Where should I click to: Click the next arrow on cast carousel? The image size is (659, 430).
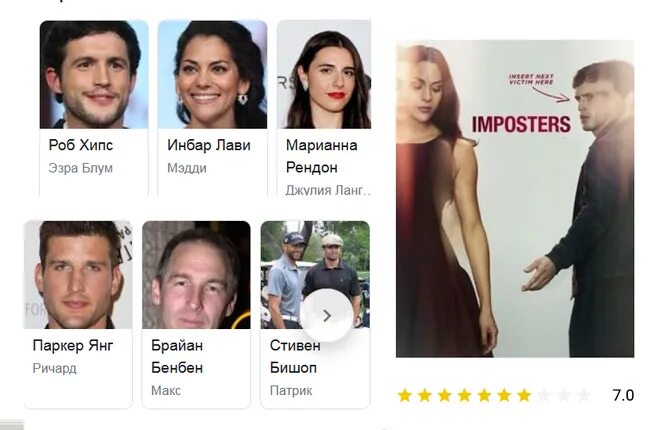point(327,315)
